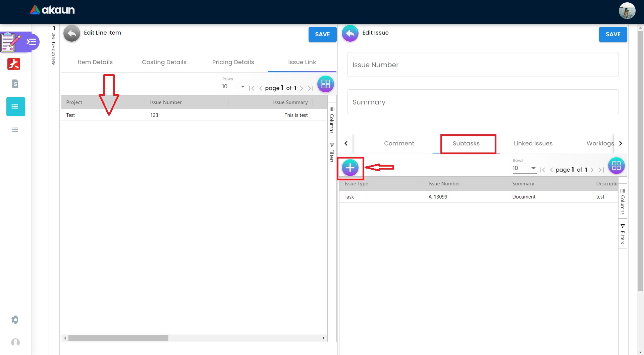Click the page vertical scrollbar

[640, 161]
